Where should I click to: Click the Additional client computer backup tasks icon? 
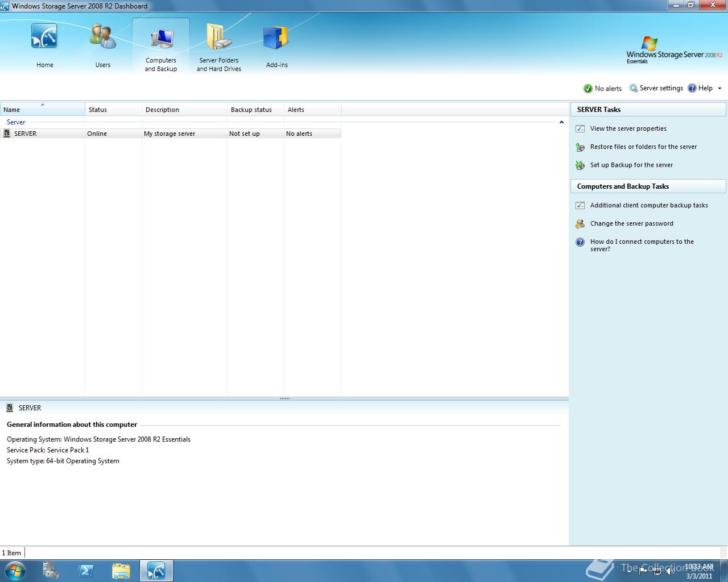580,206
